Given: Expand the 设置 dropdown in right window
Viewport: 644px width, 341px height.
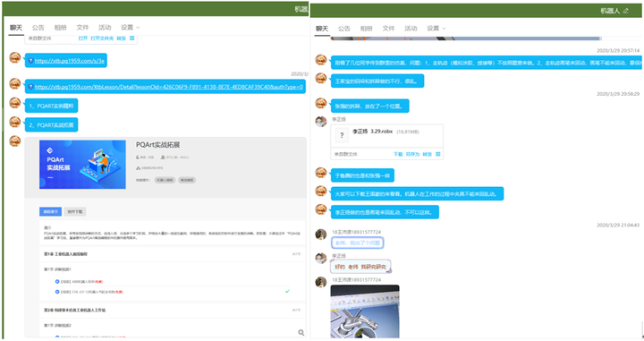Looking at the screenshot, I should pyautogui.click(x=436, y=29).
